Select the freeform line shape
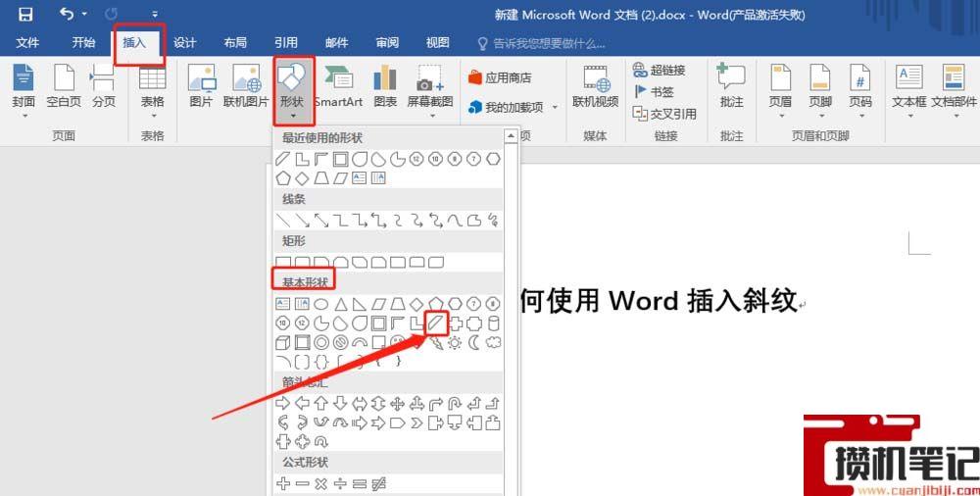This screenshot has height=496, width=980. click(474, 221)
